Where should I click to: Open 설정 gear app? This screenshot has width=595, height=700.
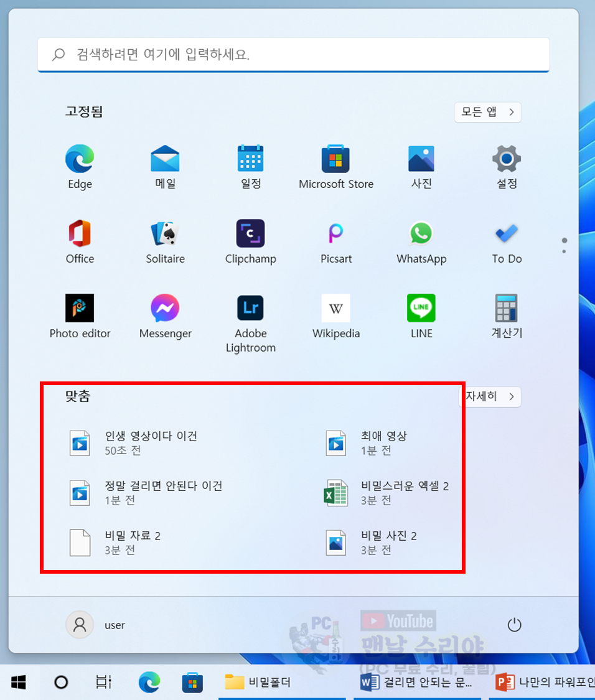(x=507, y=167)
